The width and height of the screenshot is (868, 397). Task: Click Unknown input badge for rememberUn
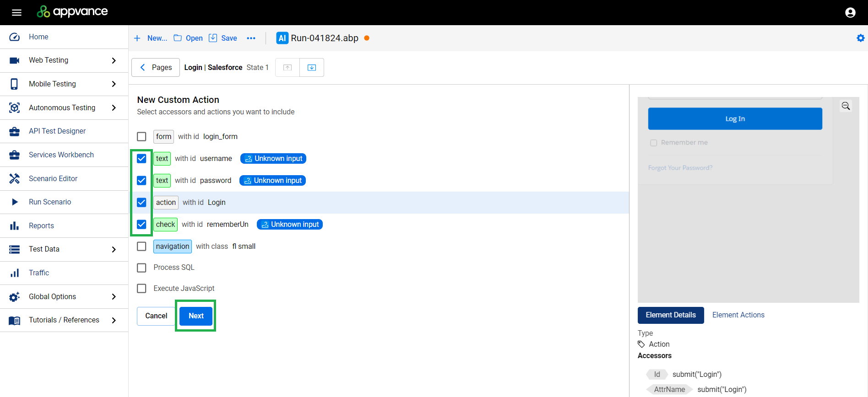290,225
